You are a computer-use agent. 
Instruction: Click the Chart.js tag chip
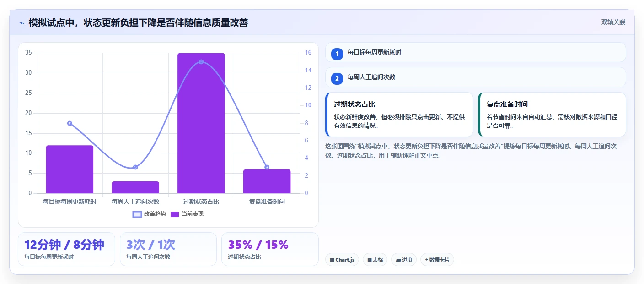pos(342,260)
